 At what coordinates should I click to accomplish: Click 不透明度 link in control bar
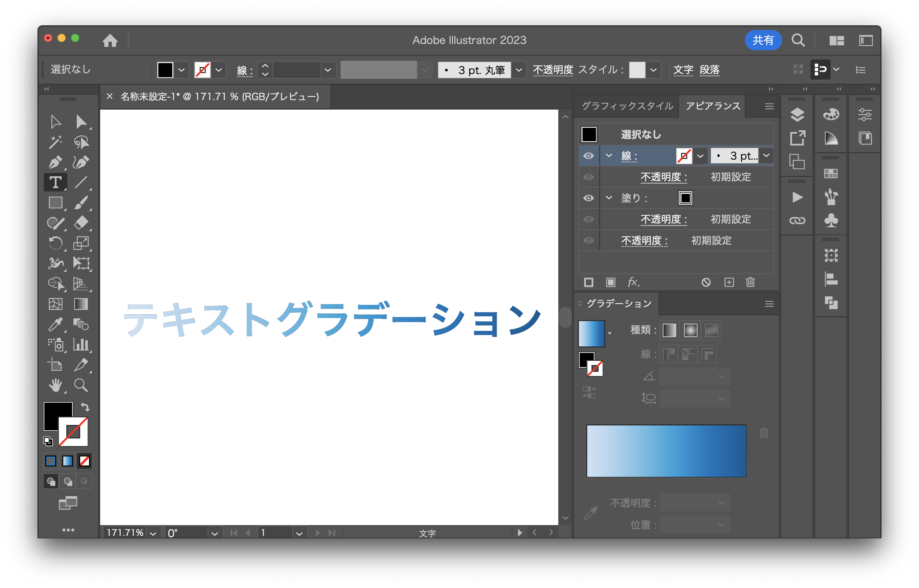click(553, 70)
